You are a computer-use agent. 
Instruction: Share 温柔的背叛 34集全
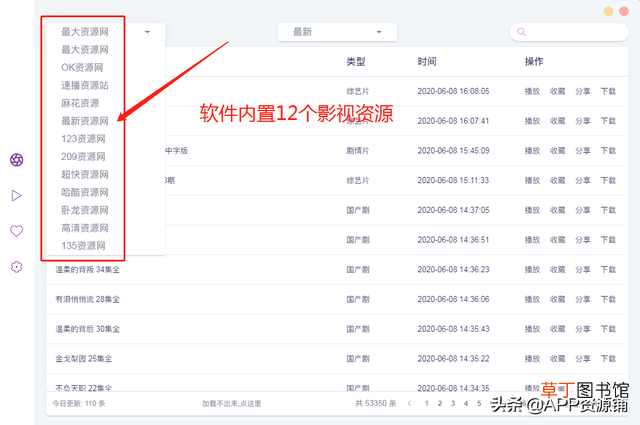point(583,269)
